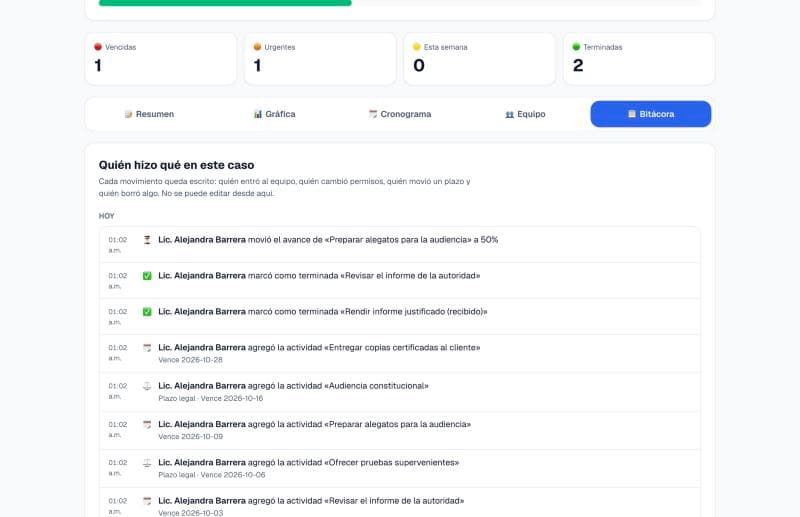Click the red Vencidas status dot

pos(98,47)
